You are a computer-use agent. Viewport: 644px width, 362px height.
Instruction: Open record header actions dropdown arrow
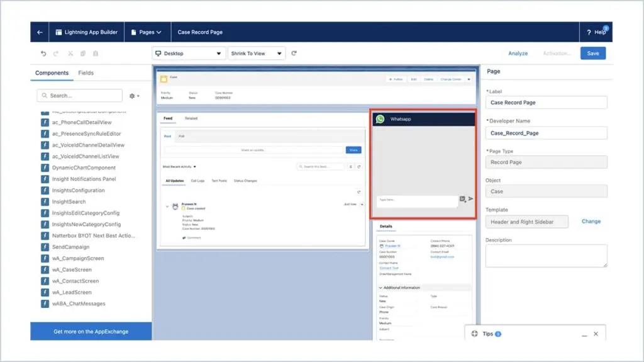coord(469,79)
